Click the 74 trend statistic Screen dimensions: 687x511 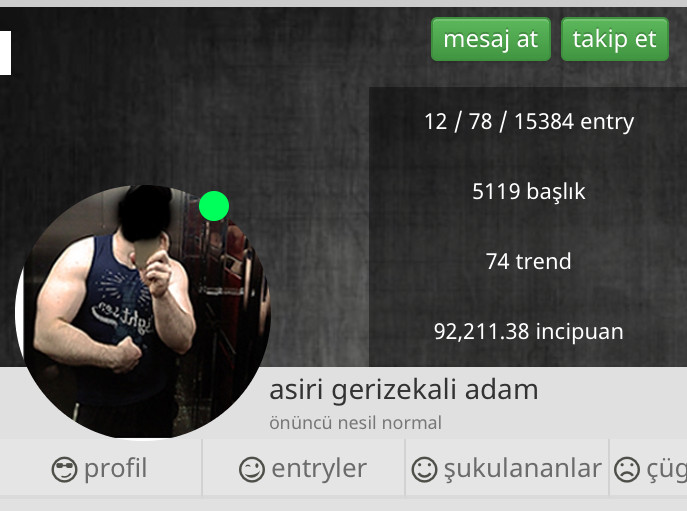coord(529,261)
